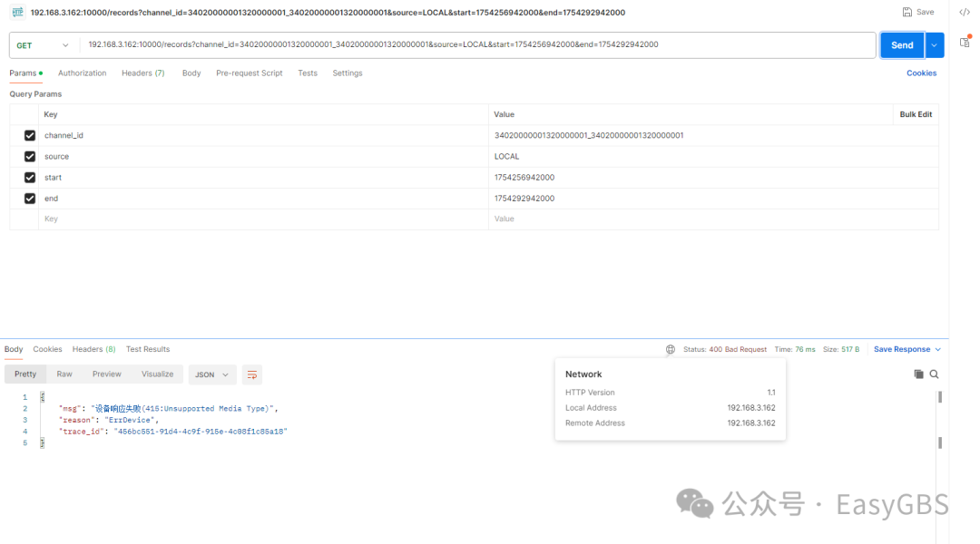Switch response view to Pretty
980x544 pixels.
[25, 374]
